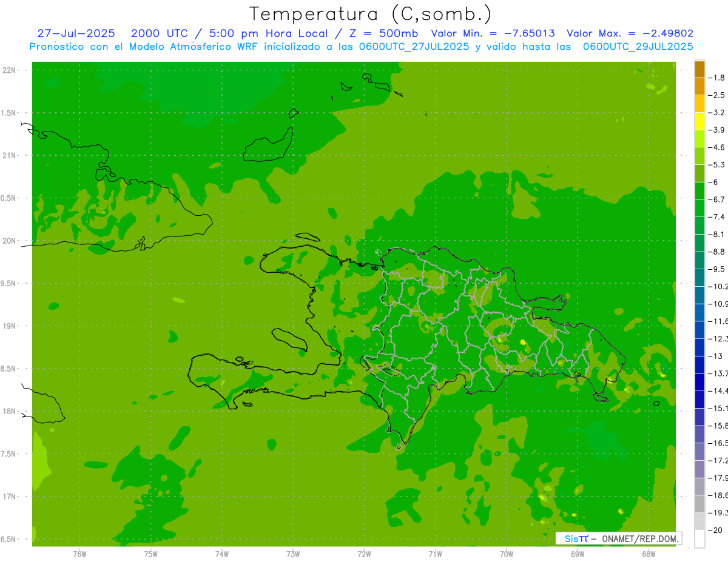
Task: Click the '22N' latitude label
Action: click(x=9, y=70)
